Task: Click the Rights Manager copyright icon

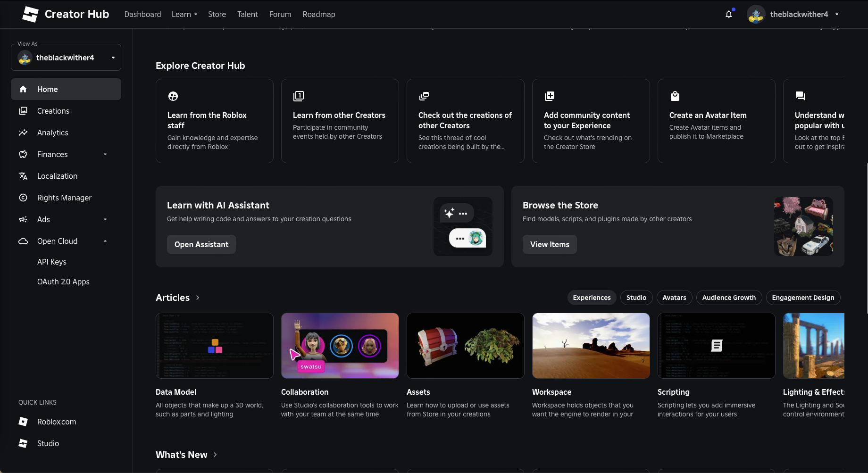Action: [x=23, y=198]
